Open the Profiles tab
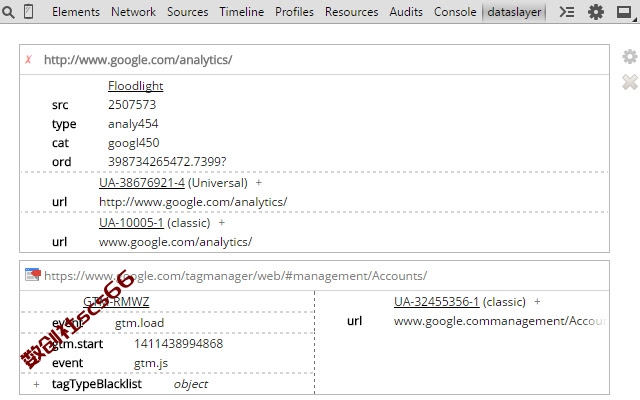 pos(294,12)
